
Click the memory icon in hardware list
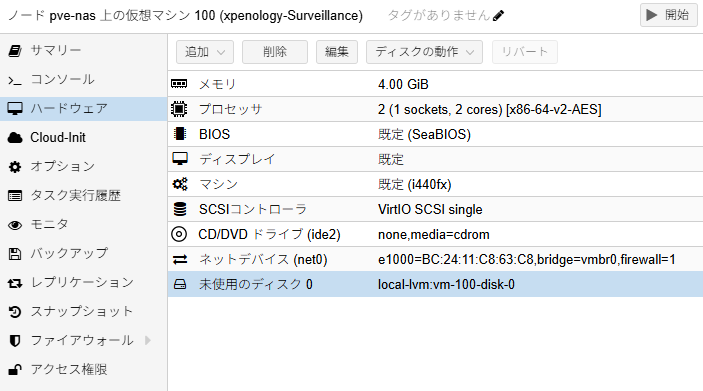(x=179, y=84)
